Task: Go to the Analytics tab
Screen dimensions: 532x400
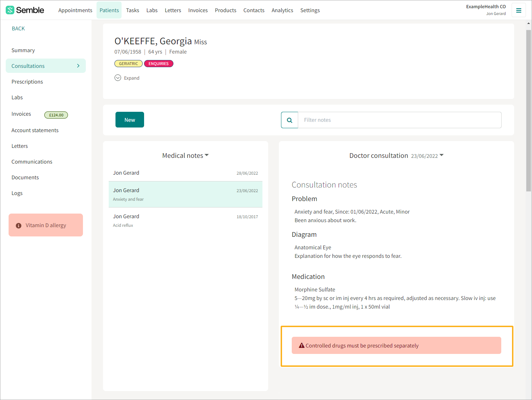Action: coord(282,10)
